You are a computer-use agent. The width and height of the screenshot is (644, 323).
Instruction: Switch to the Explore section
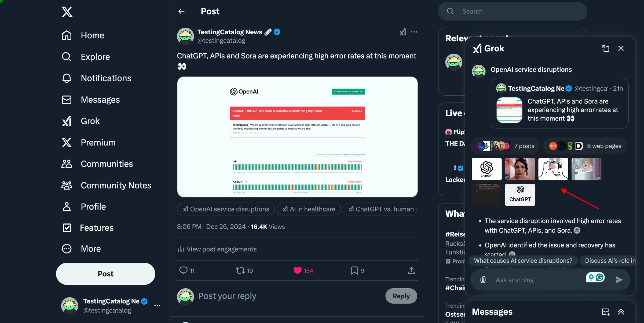click(x=95, y=57)
